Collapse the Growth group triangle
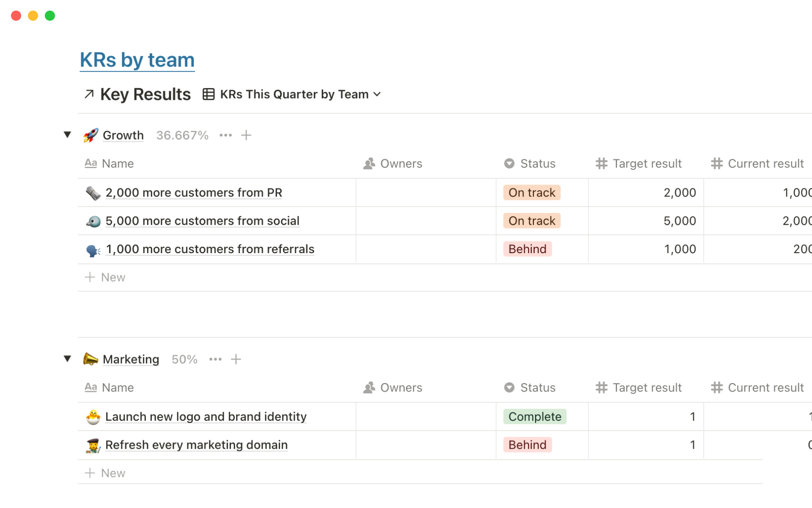This screenshot has height=508, width=812. point(67,135)
